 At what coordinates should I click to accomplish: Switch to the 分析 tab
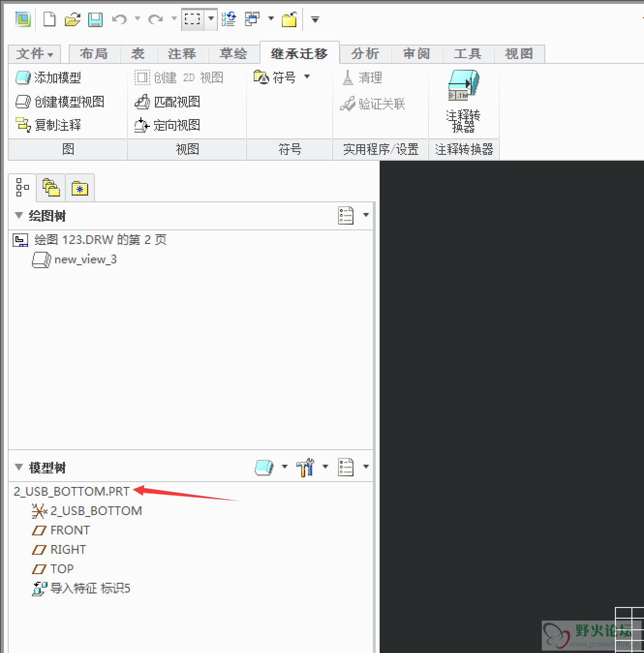365,54
